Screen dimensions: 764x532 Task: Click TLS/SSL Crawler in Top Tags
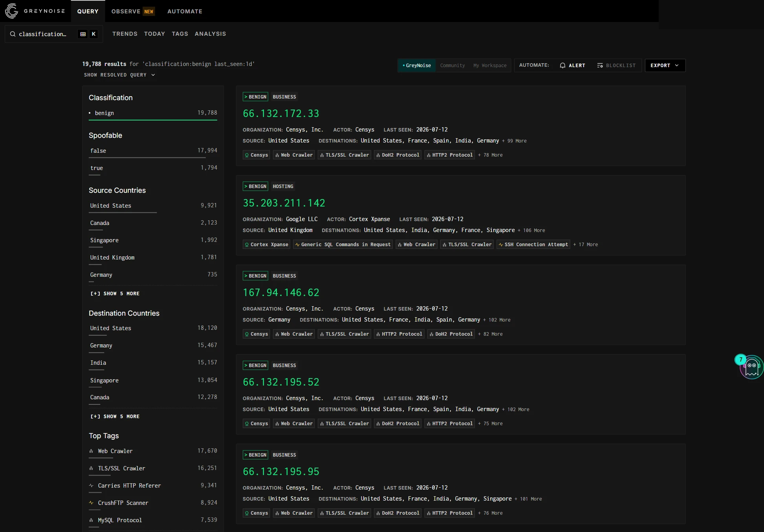tap(153, 468)
